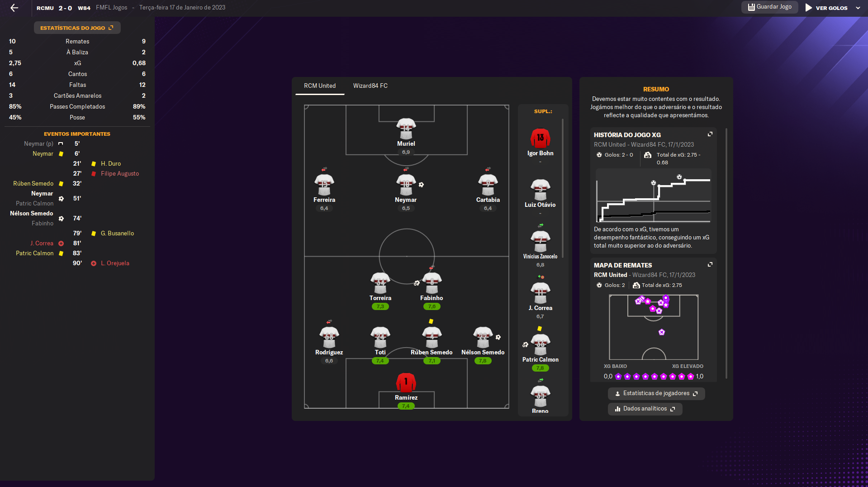Open the Ver Golos dropdown arrow
Viewport: 868px width, 487px height.
coord(858,8)
